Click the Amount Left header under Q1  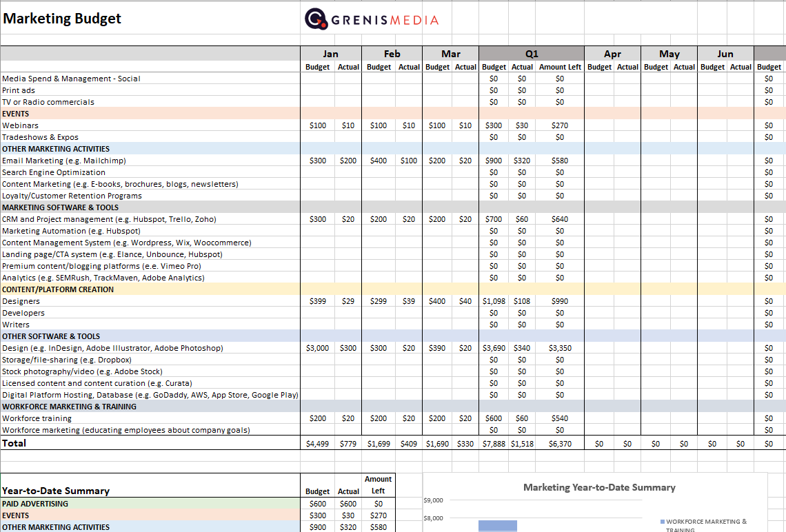coord(560,67)
